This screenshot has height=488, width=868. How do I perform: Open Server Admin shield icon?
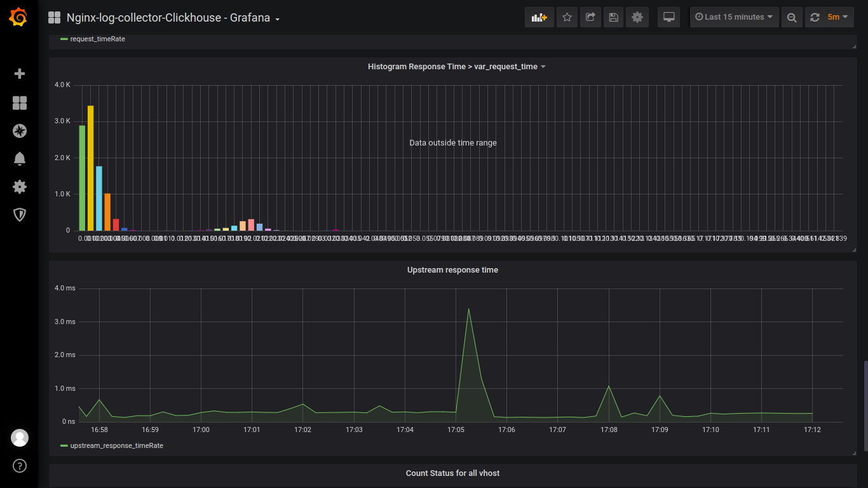(x=20, y=215)
